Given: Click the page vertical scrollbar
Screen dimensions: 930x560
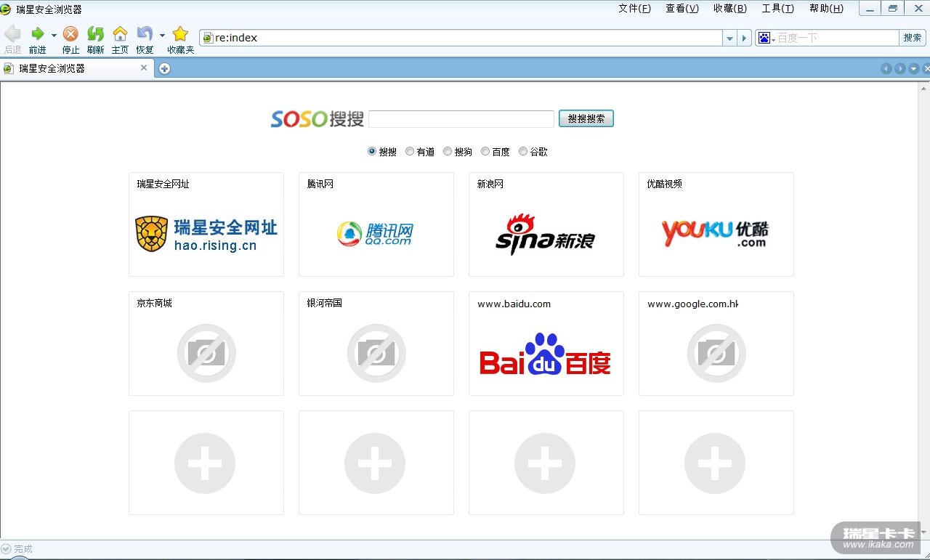Looking at the screenshot, I should pos(924,310).
